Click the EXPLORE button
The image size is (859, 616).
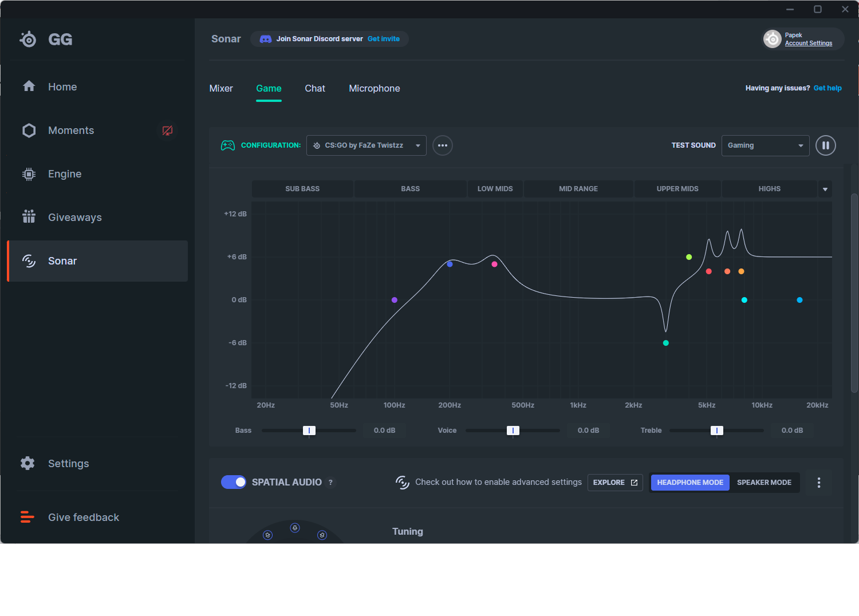[615, 483]
